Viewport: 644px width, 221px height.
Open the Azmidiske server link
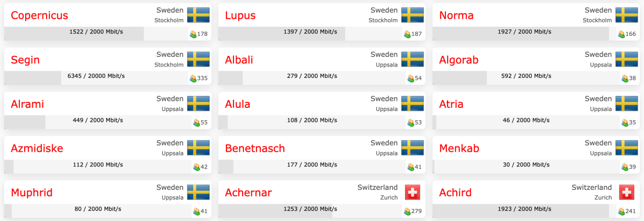(x=37, y=148)
